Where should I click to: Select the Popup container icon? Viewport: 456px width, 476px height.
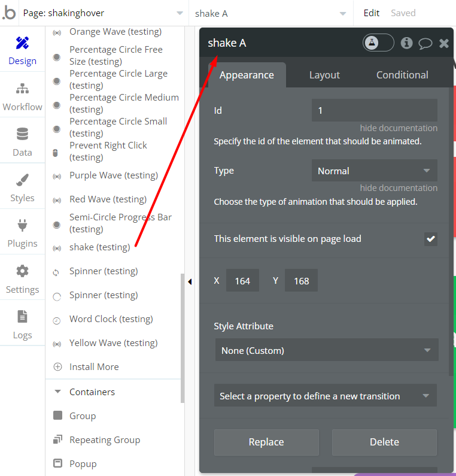(57, 463)
